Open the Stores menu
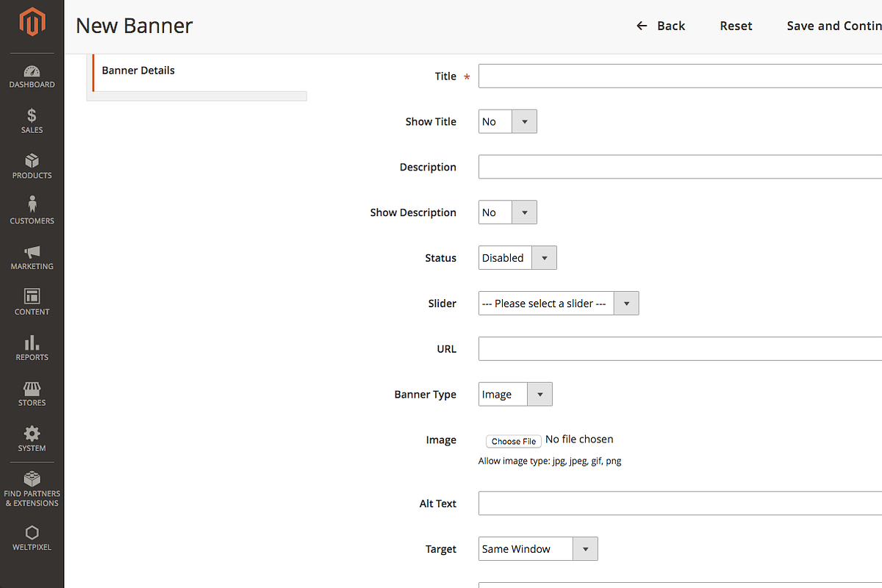 coord(32,394)
